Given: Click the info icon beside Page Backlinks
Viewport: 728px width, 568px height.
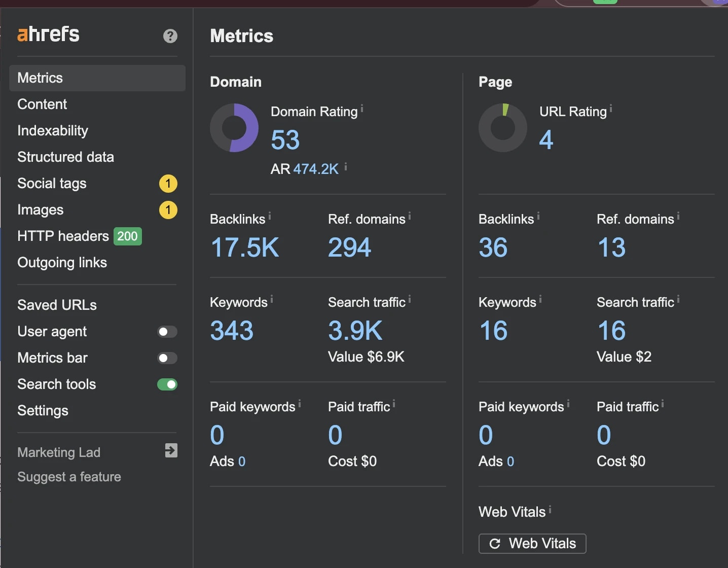Looking at the screenshot, I should 538,217.
